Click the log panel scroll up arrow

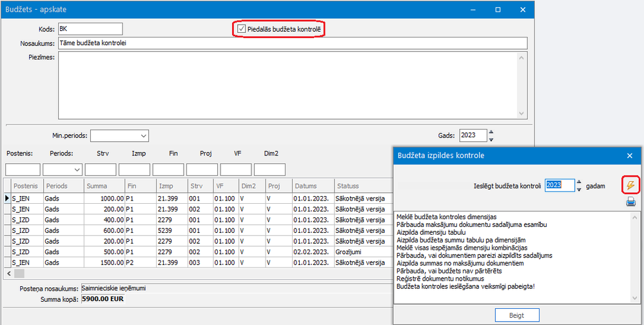tap(635, 217)
